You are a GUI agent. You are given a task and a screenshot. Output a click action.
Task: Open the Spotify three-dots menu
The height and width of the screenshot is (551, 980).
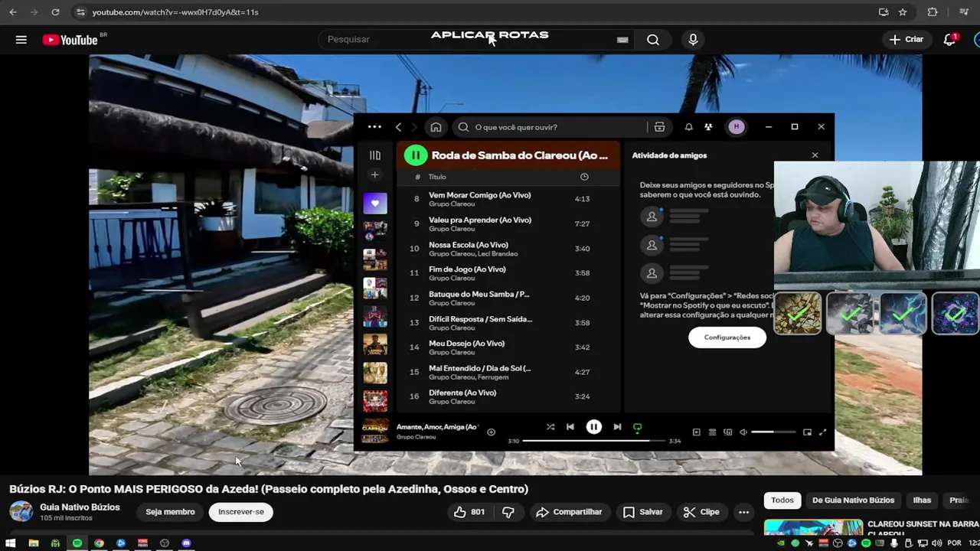[374, 127]
